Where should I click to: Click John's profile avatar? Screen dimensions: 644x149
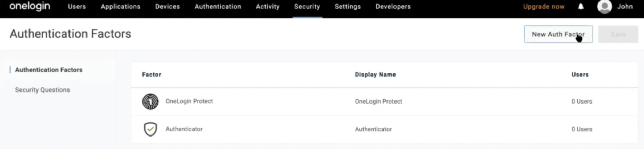click(x=605, y=7)
